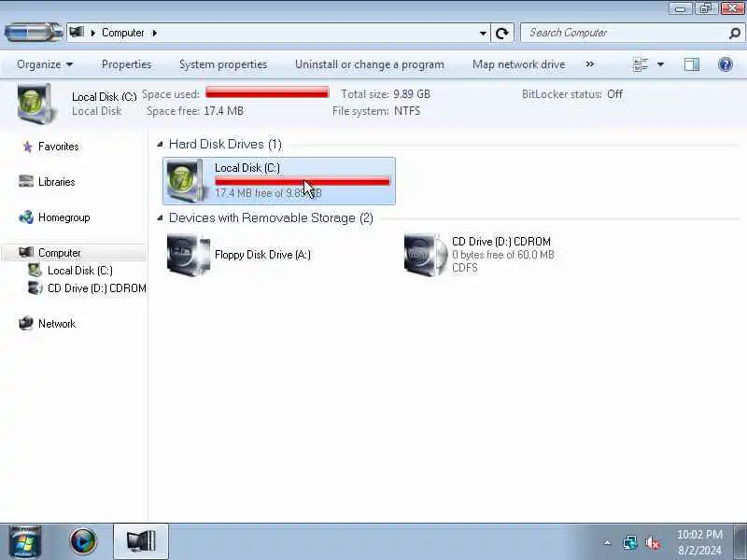Select Local Disk (C:) in the navigation tree
Screen dimensions: 747x560
(80, 271)
